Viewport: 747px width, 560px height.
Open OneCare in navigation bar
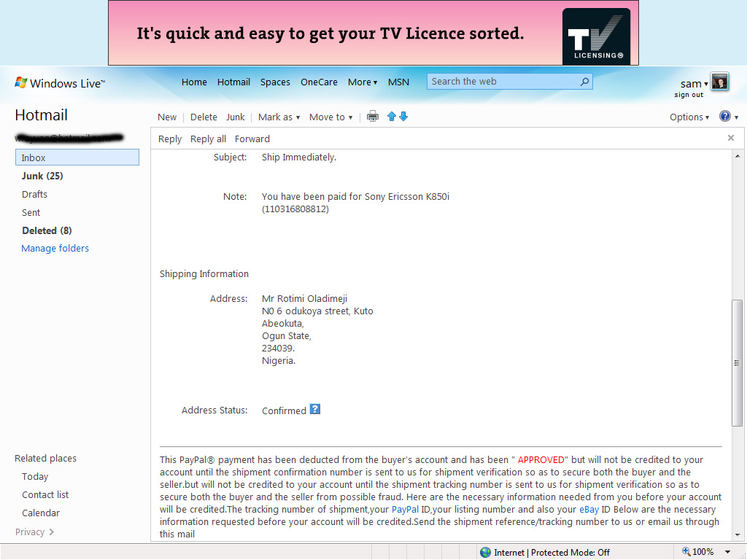click(x=319, y=82)
